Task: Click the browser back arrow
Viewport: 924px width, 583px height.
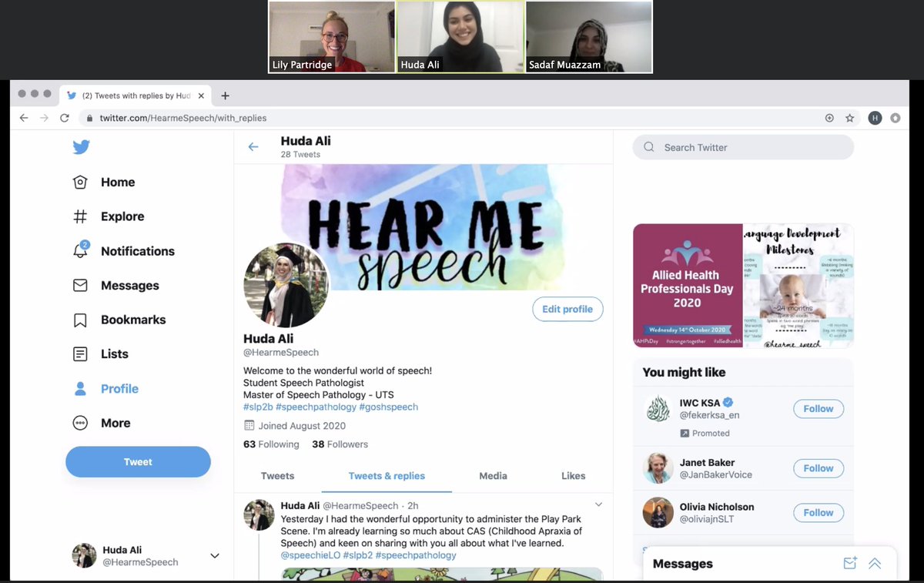Action: (x=23, y=118)
